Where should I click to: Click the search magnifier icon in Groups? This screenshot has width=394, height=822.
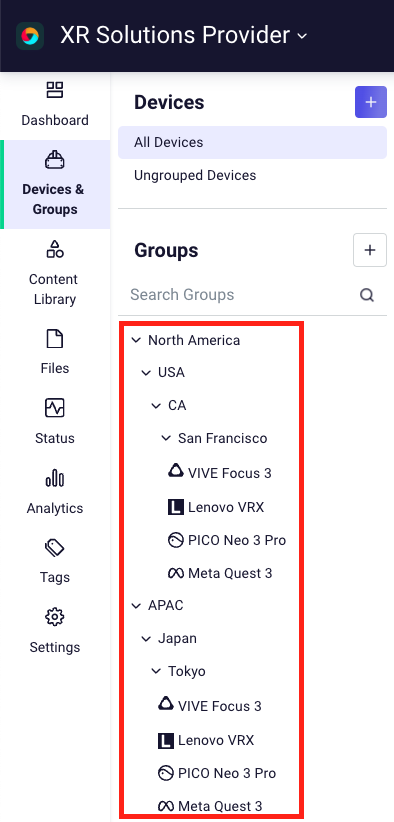pyautogui.click(x=367, y=295)
